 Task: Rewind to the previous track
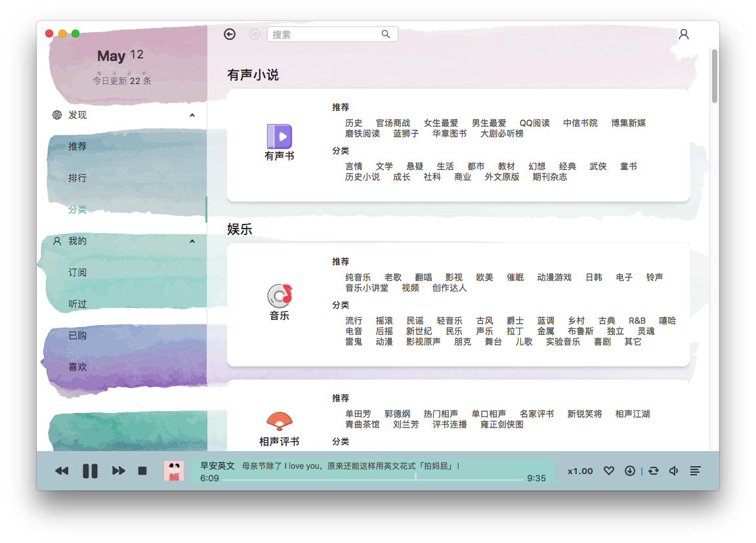point(62,471)
